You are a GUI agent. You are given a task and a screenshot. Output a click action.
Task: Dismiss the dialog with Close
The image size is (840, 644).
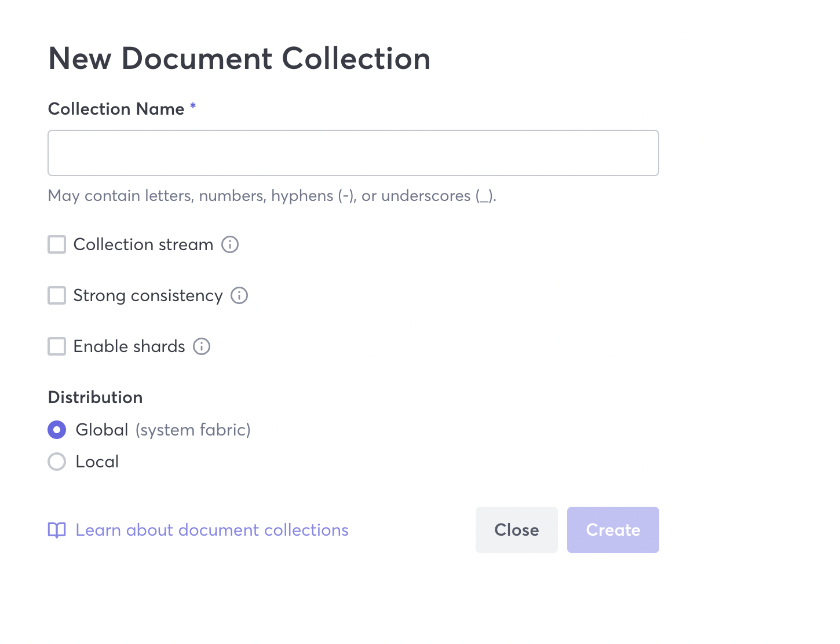pos(516,529)
